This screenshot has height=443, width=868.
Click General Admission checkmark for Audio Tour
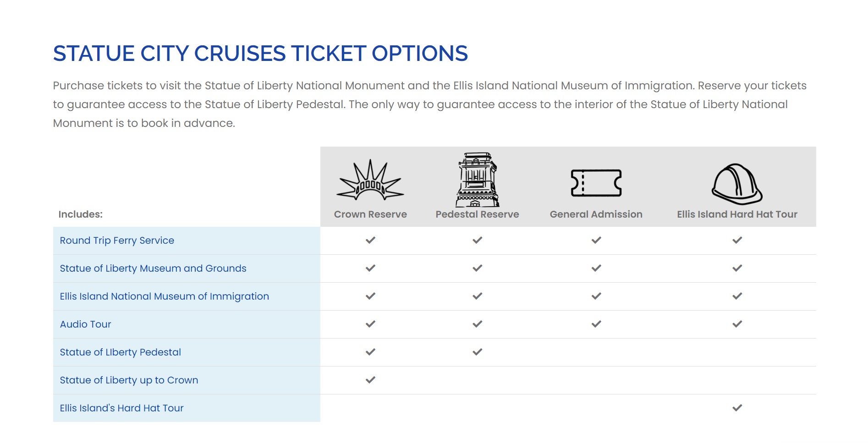click(x=596, y=324)
